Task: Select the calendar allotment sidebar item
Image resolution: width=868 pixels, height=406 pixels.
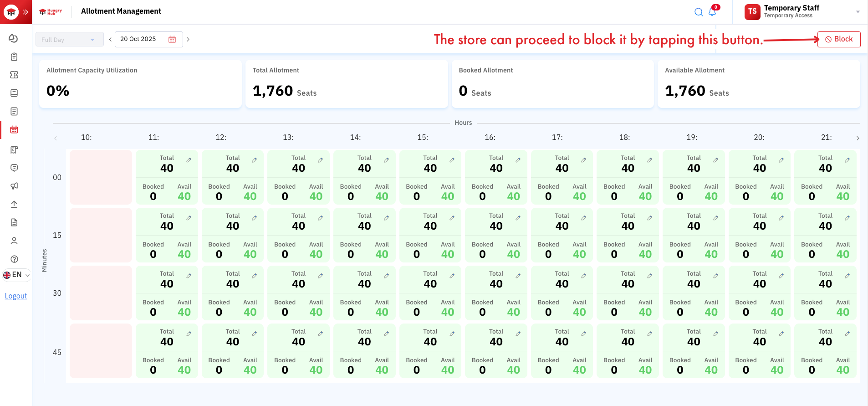Action: coord(14,130)
